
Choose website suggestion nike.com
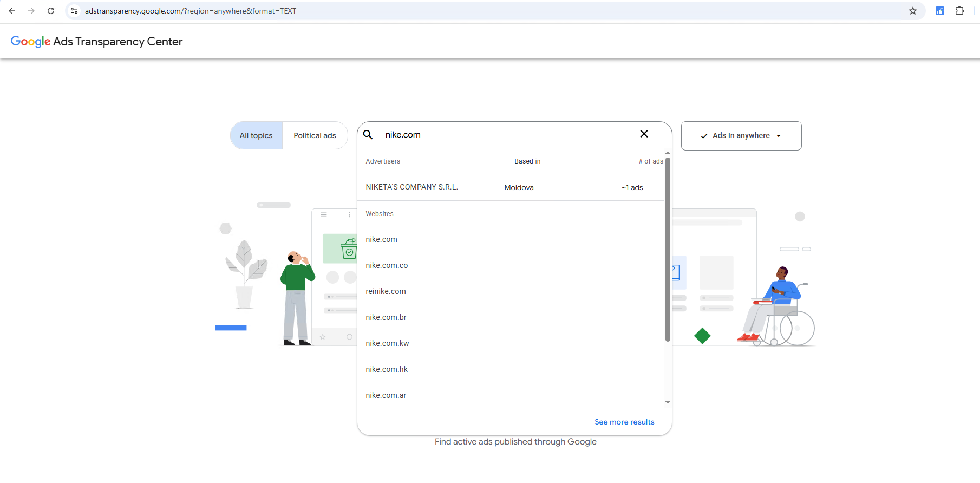(x=511, y=239)
